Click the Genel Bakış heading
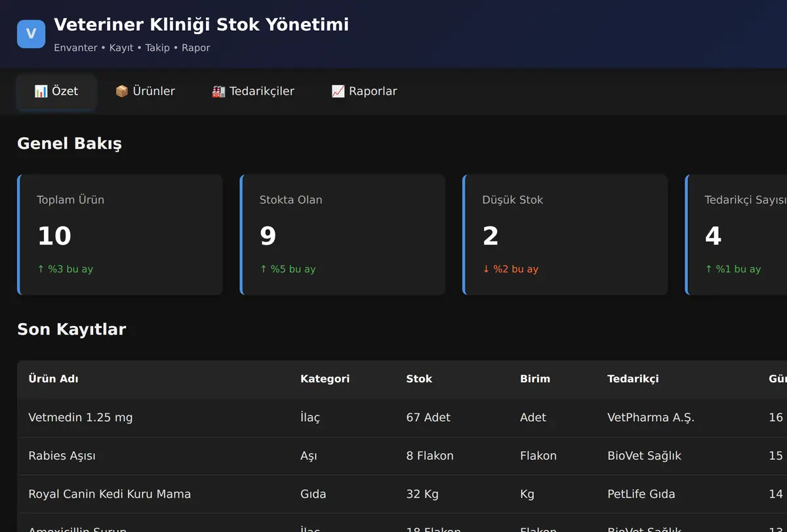787x532 pixels. point(70,143)
